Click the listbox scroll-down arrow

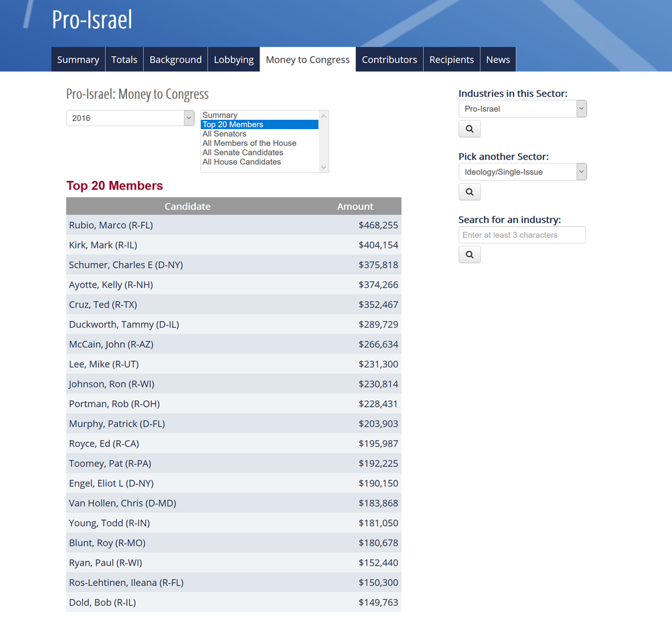click(324, 168)
